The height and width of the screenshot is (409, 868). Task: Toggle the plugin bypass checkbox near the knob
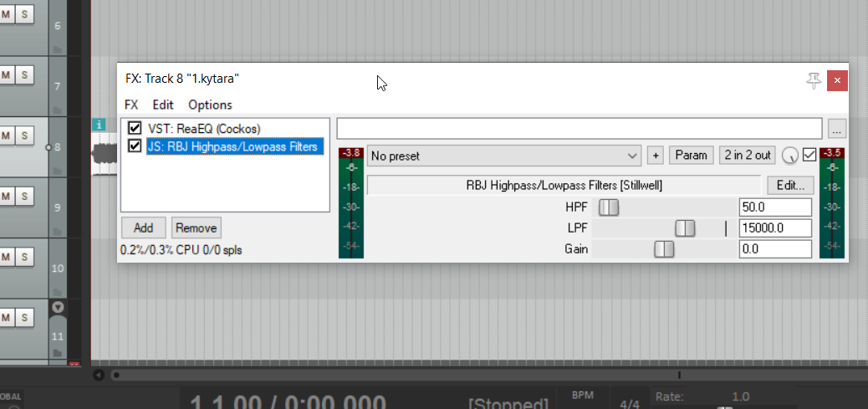coord(809,155)
